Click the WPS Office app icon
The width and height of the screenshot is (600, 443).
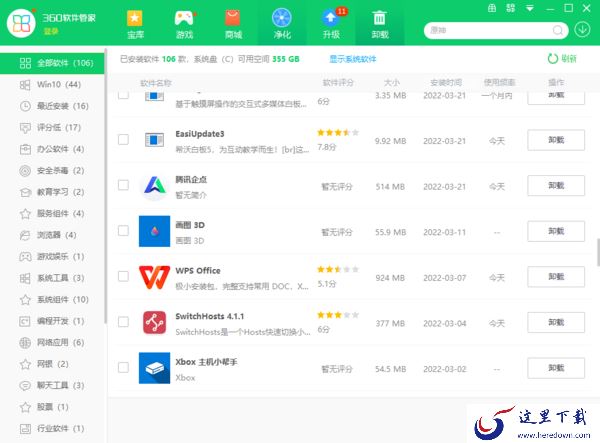154,277
